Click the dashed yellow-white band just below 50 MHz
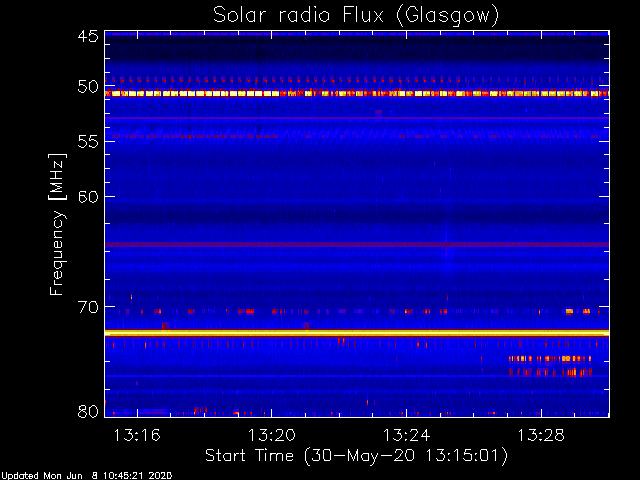Viewport: 640px width, 480px height. [x=357, y=93]
